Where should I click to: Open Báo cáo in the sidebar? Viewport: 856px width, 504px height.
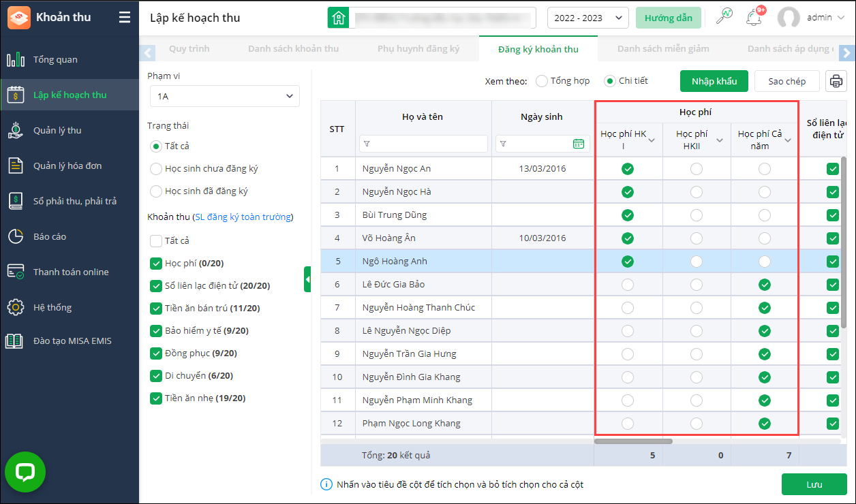pyautogui.click(x=50, y=236)
